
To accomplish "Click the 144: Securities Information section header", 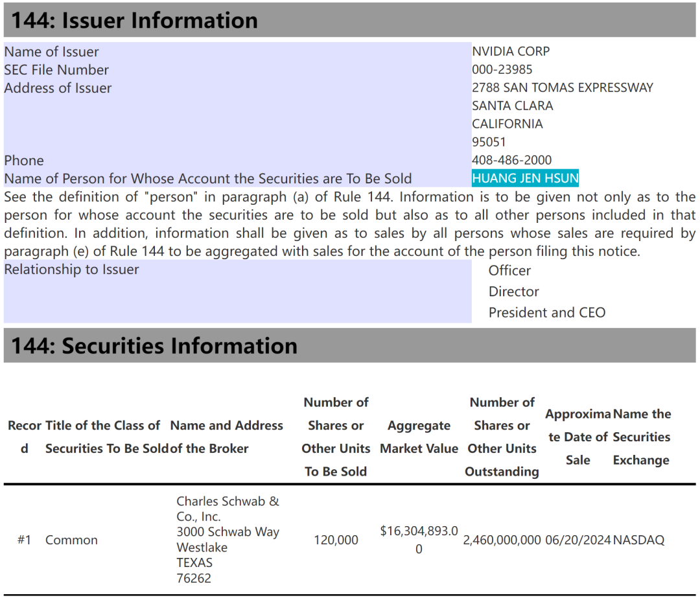I will 154,345.
